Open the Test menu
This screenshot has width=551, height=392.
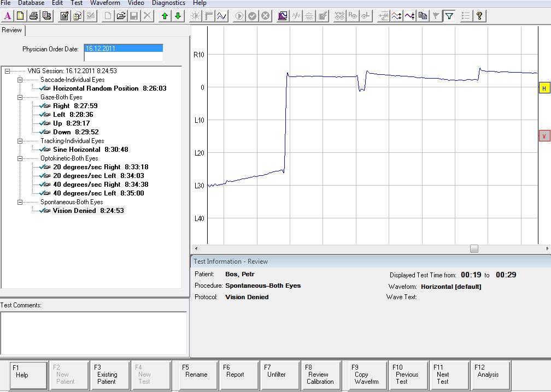(77, 3)
